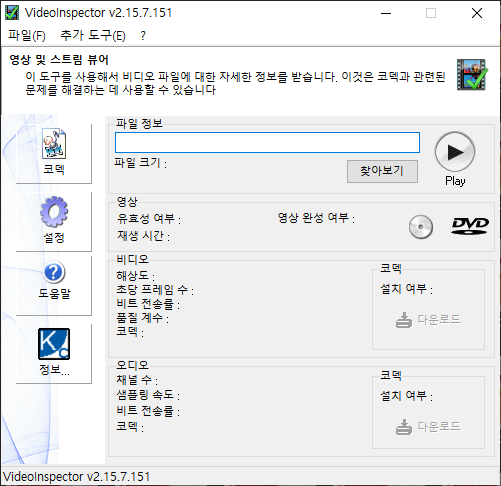Click the DVD logo icon
This screenshot has width=501, height=486.
(470, 226)
